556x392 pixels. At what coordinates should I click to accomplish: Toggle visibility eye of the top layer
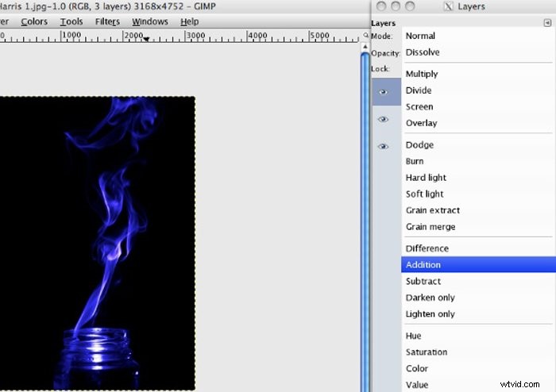(383, 92)
